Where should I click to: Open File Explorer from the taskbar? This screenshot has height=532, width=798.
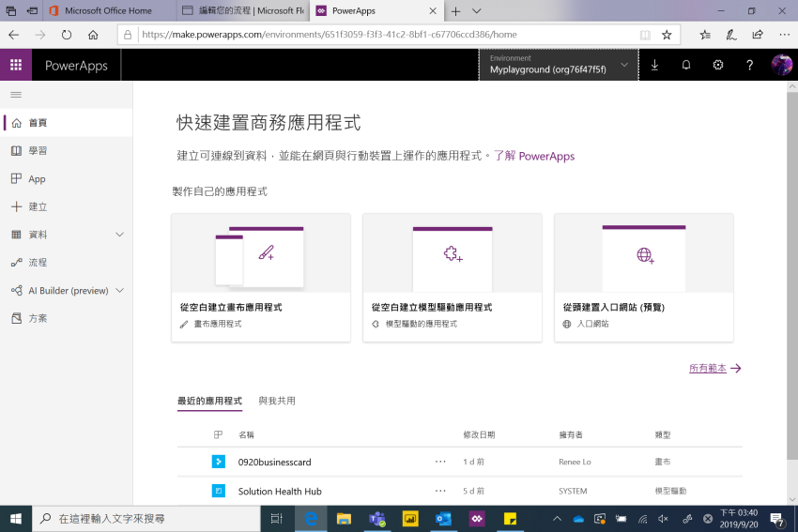pyautogui.click(x=344, y=519)
